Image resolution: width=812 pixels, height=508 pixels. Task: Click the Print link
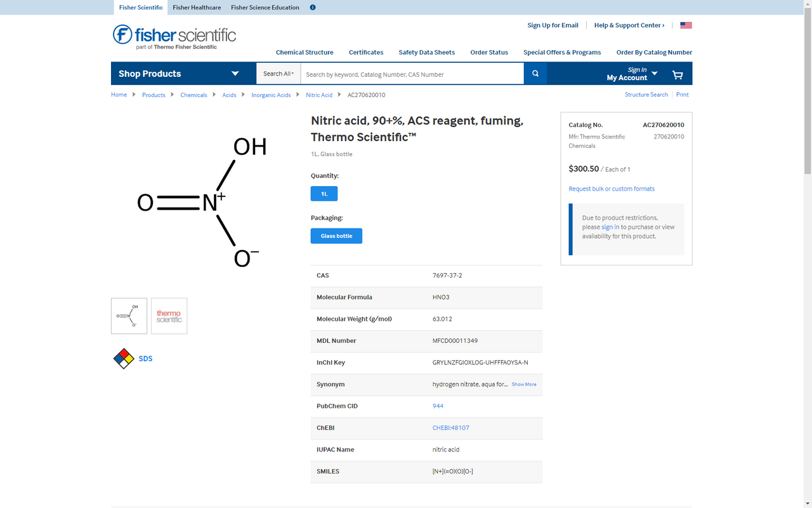click(682, 95)
